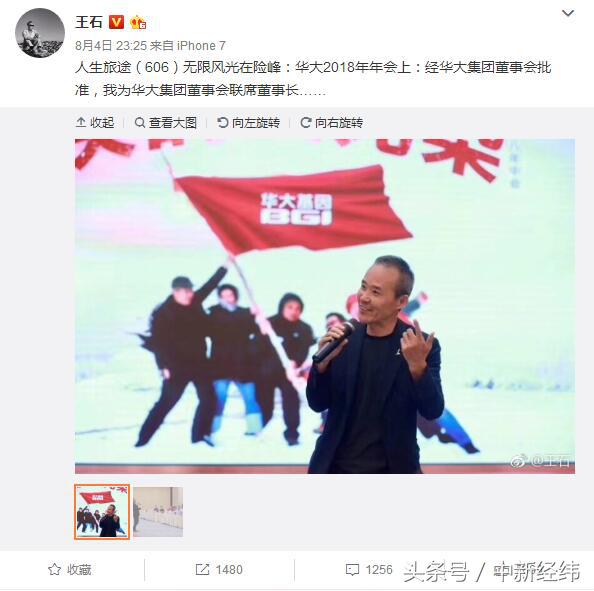Collapse the image with 收起
Image resolution: width=594 pixels, height=591 pixels.
[95, 123]
